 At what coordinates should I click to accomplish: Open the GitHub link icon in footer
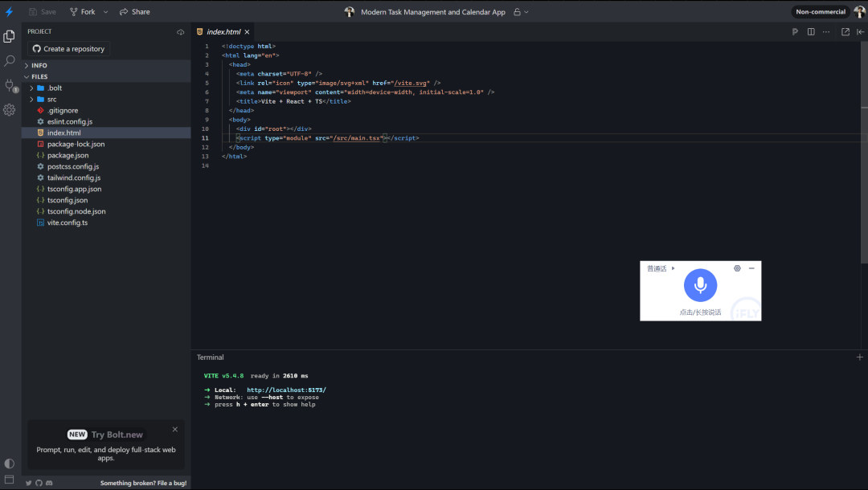tap(39, 483)
